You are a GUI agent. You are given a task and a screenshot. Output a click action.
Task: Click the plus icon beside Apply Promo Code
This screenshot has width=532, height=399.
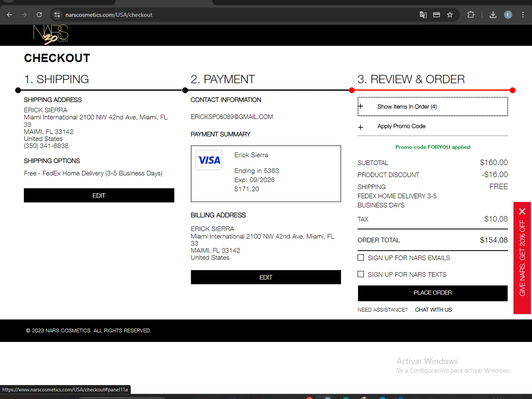[360, 127]
